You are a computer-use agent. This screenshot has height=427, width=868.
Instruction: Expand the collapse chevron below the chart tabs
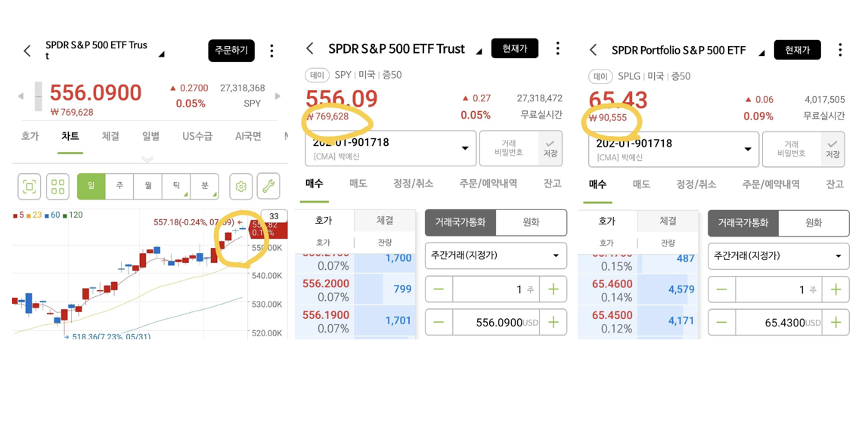click(147, 159)
